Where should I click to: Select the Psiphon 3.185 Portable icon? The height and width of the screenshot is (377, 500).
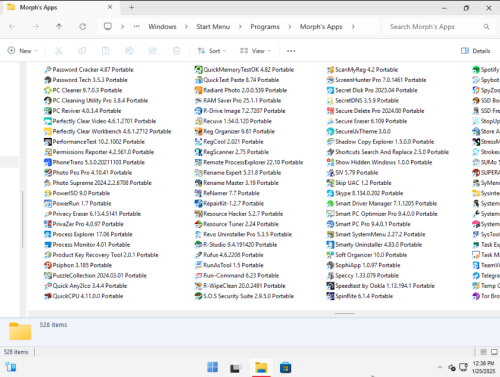tap(48, 265)
